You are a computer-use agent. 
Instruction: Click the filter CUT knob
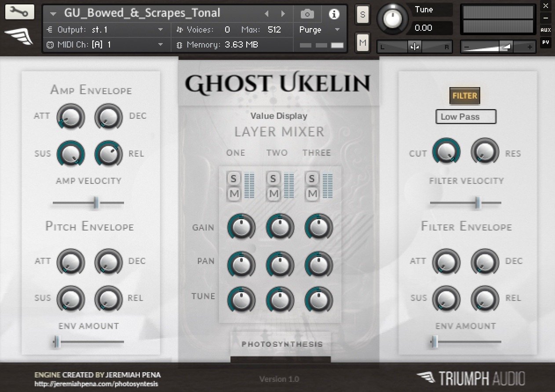pos(446,152)
